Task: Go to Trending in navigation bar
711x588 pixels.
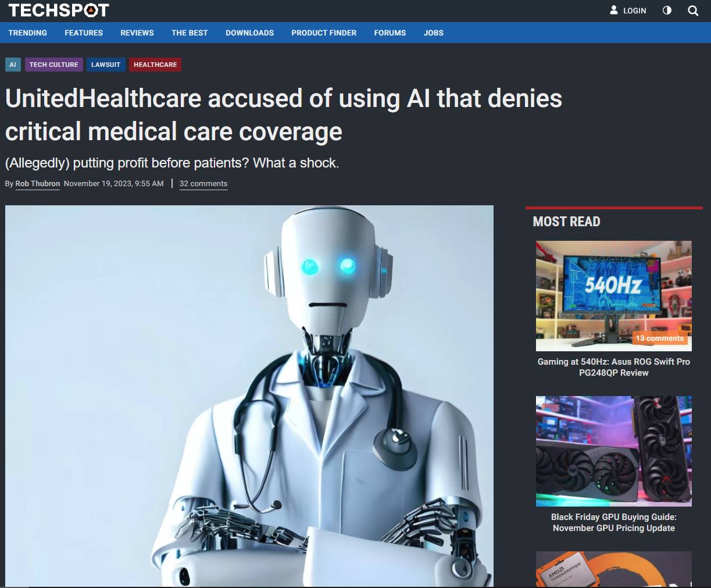Action: tap(28, 33)
